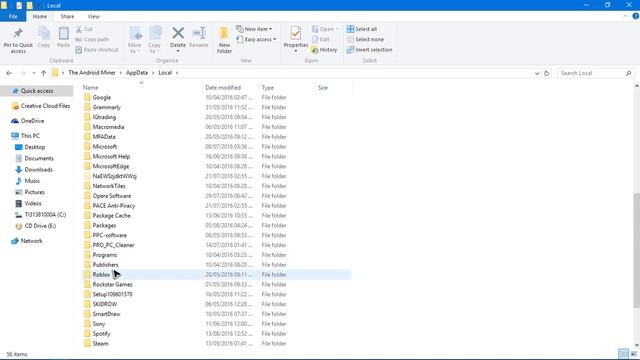Open the Copy to menu
This screenshot has height=360, width=640.
155,40
